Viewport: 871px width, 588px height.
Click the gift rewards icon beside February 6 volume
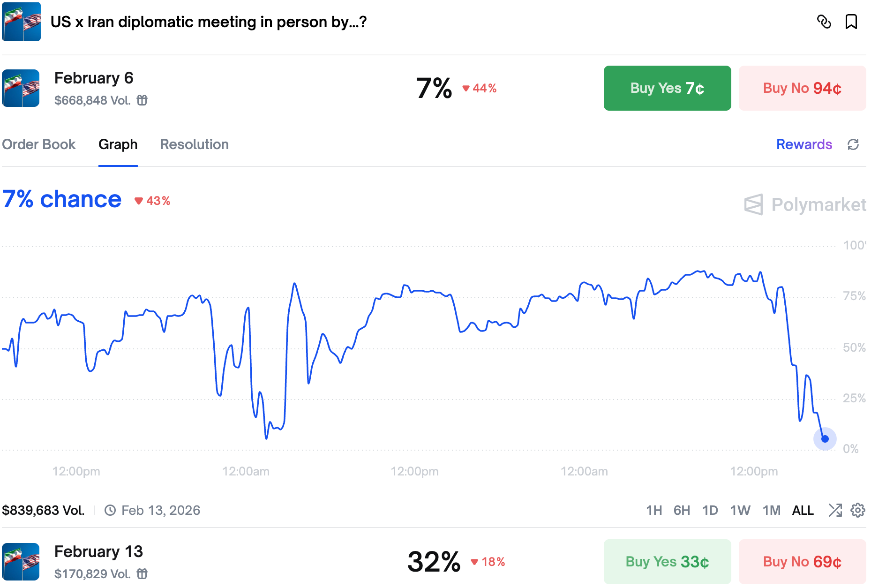142,100
